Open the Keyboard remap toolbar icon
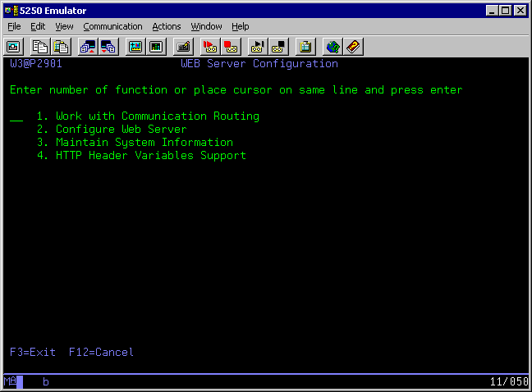 pos(183,47)
